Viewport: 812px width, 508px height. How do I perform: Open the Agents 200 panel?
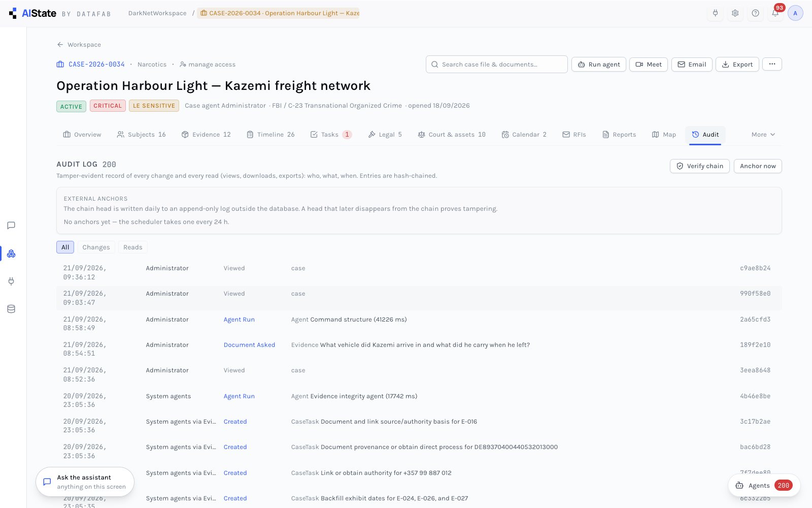click(x=764, y=486)
